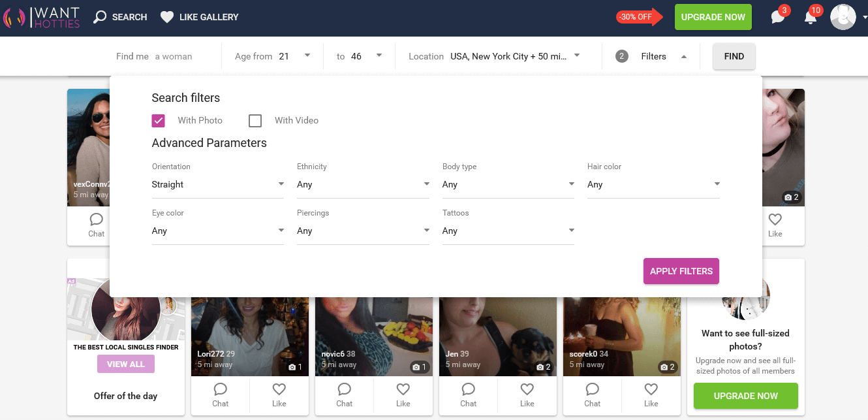868x420 pixels.
Task: Click Want to see full-sized photos heading
Action: coord(745,340)
